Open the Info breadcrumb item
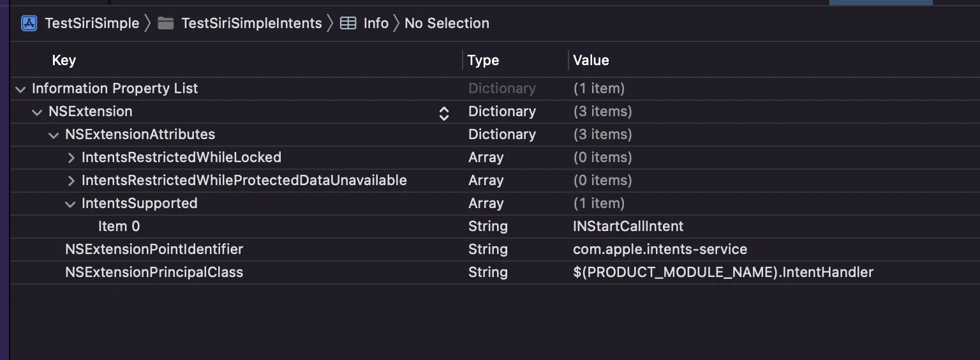Image resolution: width=980 pixels, height=360 pixels. tap(376, 24)
